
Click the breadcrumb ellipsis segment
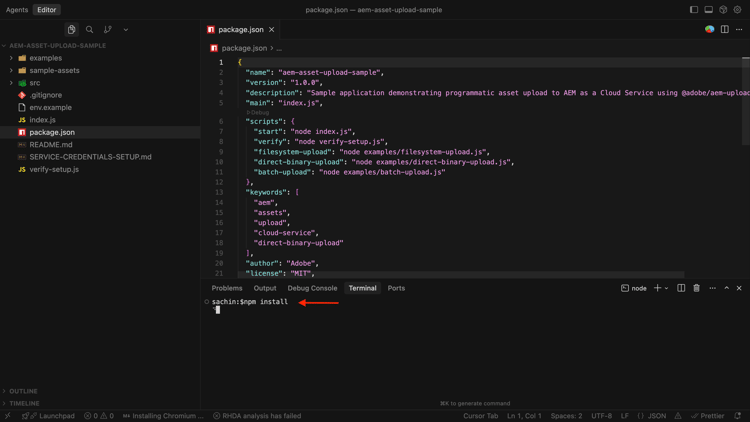click(279, 48)
